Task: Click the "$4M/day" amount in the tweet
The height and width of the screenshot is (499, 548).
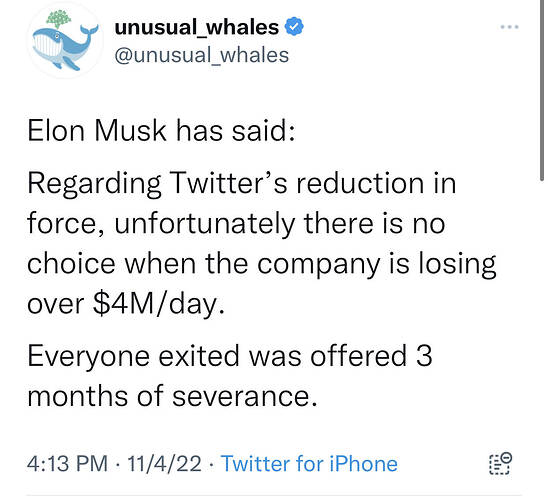Action: click(159, 304)
